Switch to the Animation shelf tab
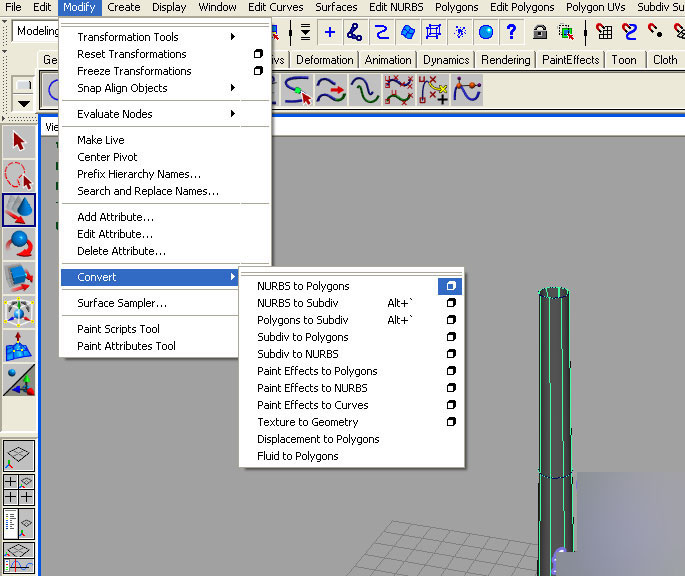 [388, 60]
